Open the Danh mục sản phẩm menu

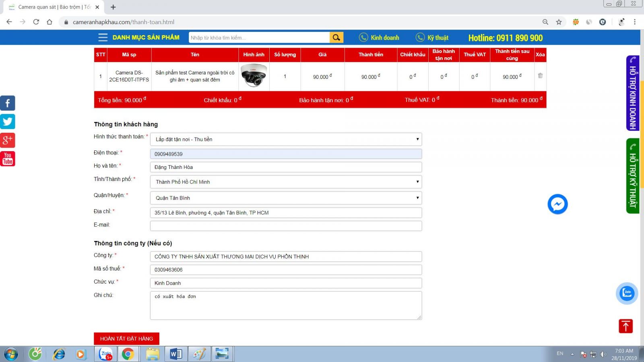click(x=139, y=37)
